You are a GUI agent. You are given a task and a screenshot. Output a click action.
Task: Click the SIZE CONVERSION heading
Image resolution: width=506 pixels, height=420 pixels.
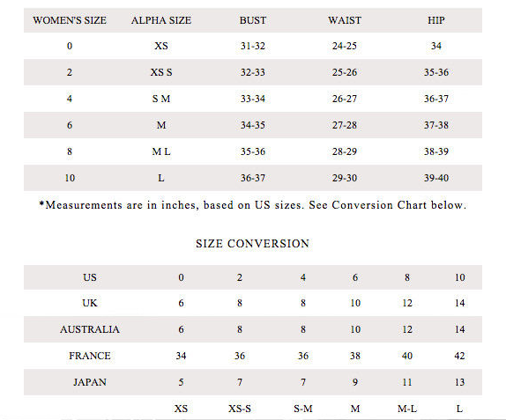(x=252, y=243)
